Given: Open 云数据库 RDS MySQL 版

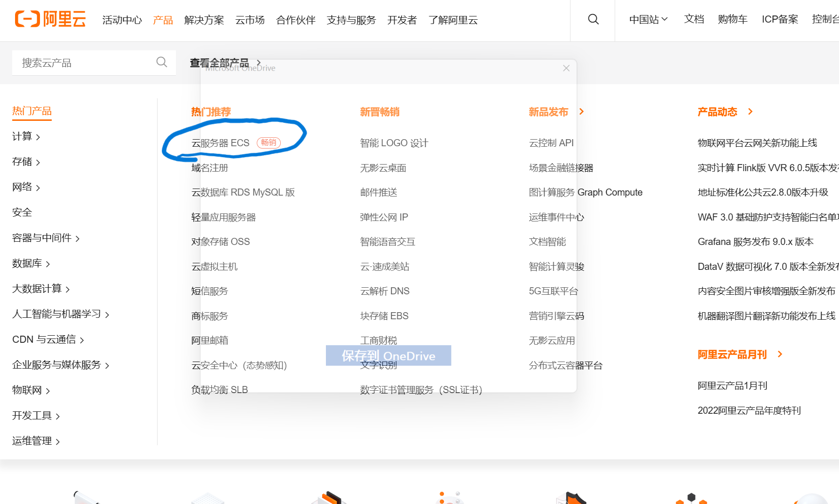Looking at the screenshot, I should coord(243,192).
